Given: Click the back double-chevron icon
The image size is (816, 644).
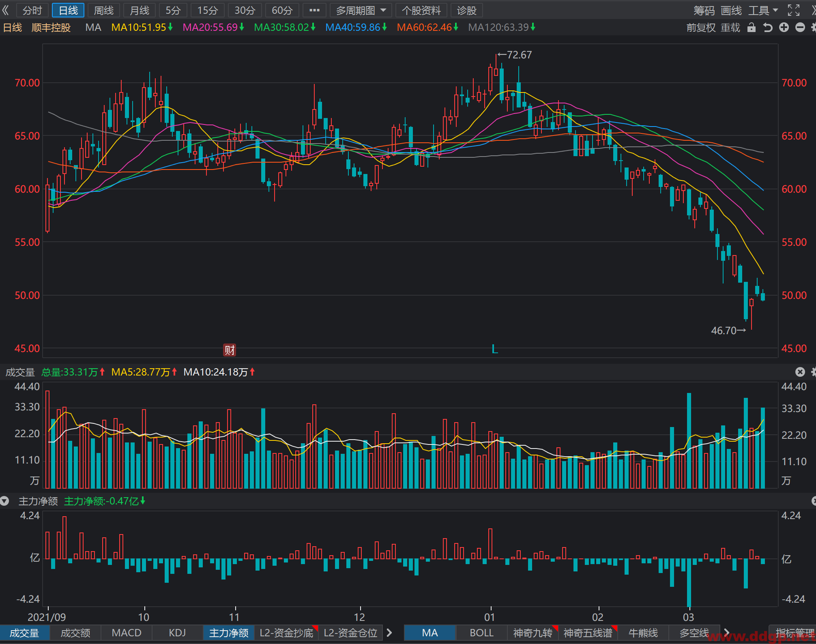Looking at the screenshot, I should point(6,10).
